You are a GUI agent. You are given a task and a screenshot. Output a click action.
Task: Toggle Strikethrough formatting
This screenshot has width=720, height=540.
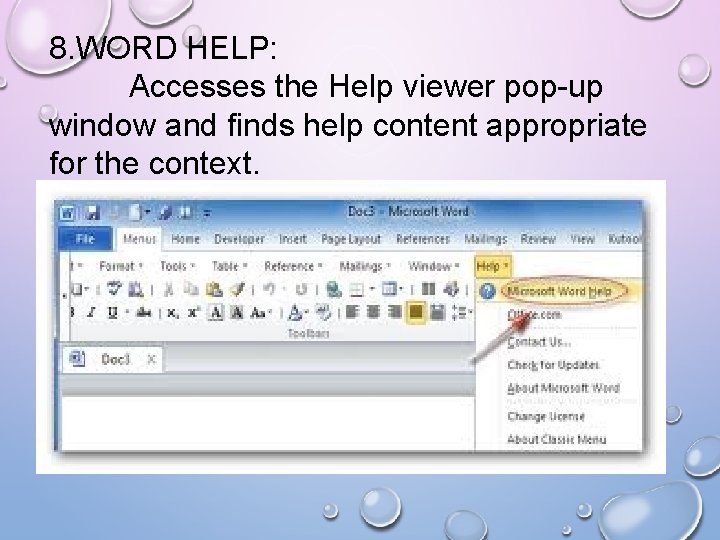click(x=144, y=313)
